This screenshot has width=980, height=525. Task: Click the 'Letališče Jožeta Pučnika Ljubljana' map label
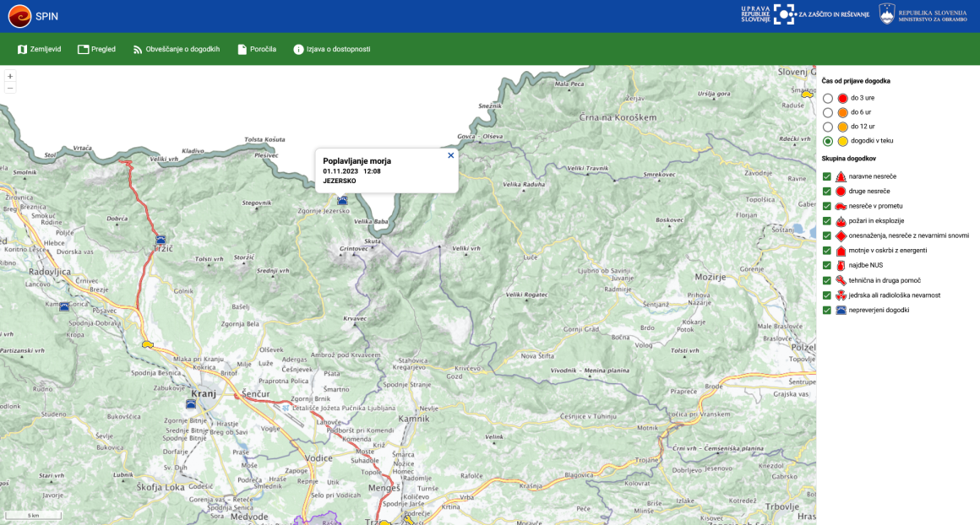tap(344, 409)
